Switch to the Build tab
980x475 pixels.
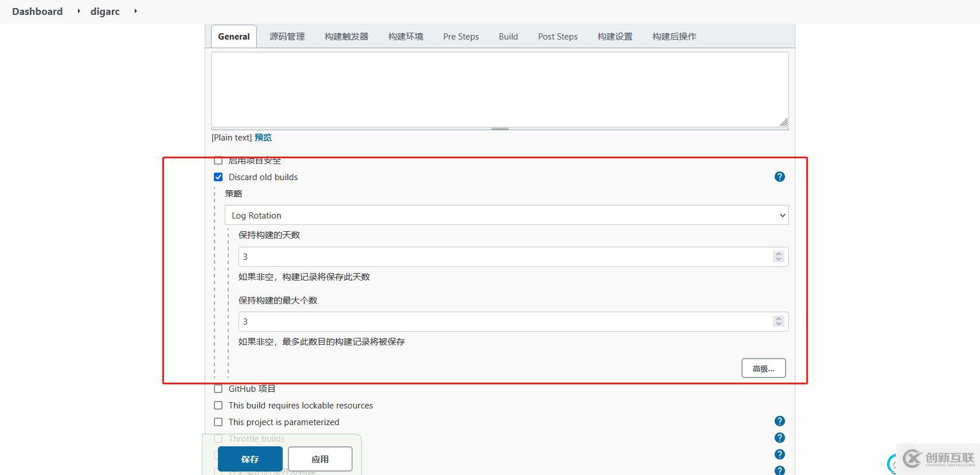click(508, 36)
